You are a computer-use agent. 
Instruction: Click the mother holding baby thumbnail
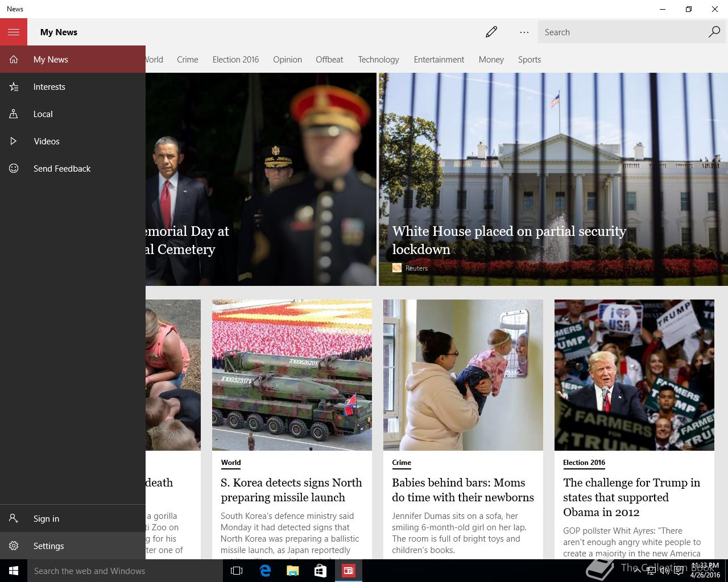coord(463,375)
